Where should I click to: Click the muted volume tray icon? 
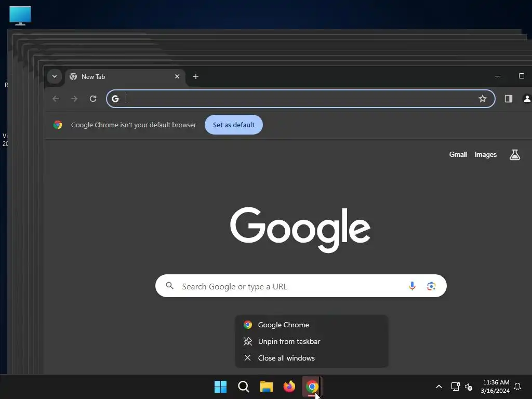click(469, 387)
